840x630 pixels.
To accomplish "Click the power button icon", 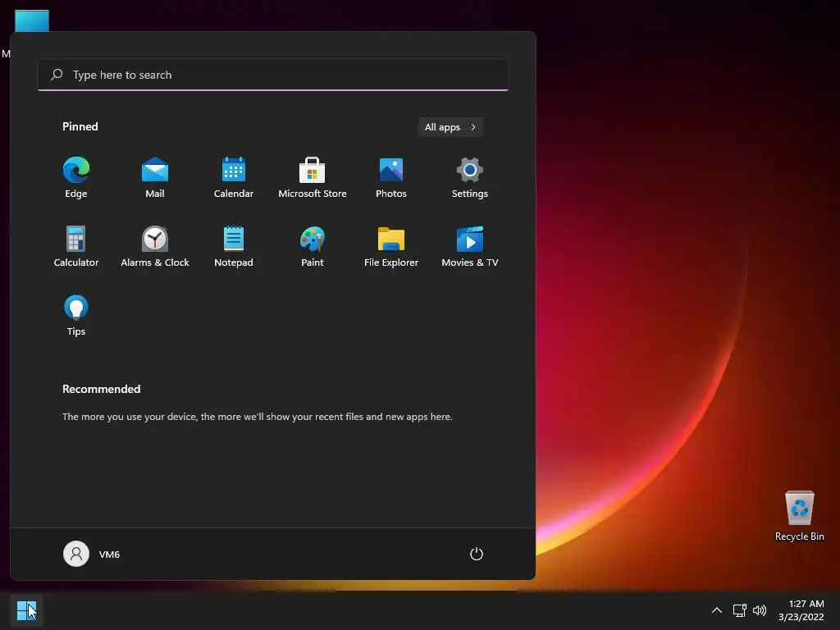I will point(477,554).
